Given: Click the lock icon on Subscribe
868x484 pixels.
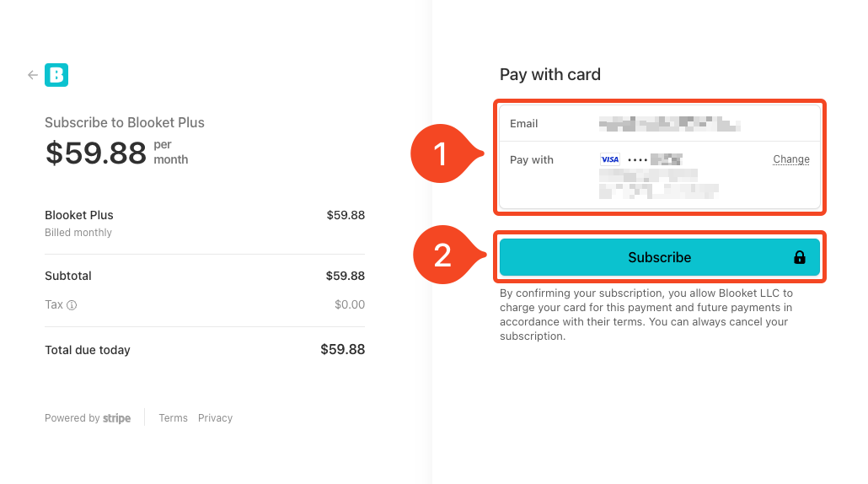Looking at the screenshot, I should tap(800, 257).
